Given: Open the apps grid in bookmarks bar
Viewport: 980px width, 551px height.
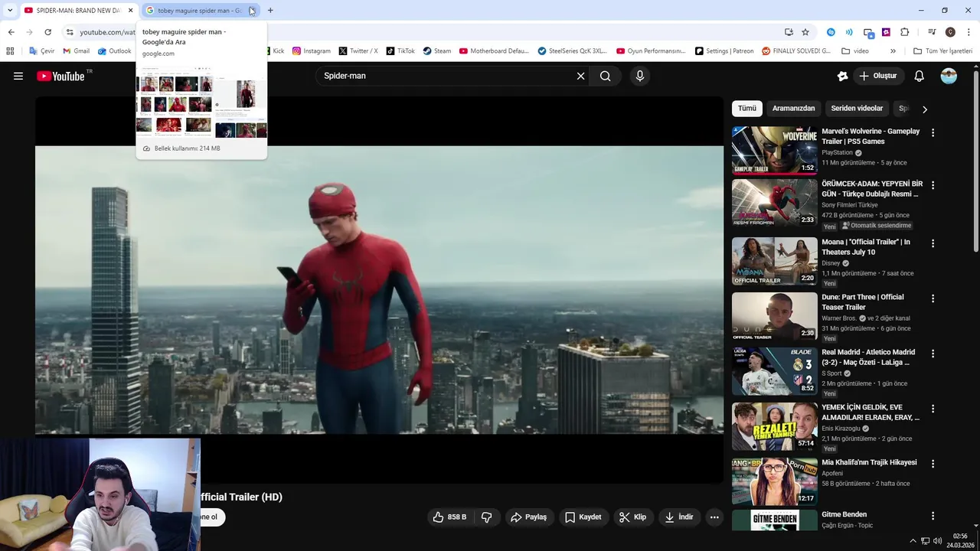Looking at the screenshot, I should pos(10,51).
